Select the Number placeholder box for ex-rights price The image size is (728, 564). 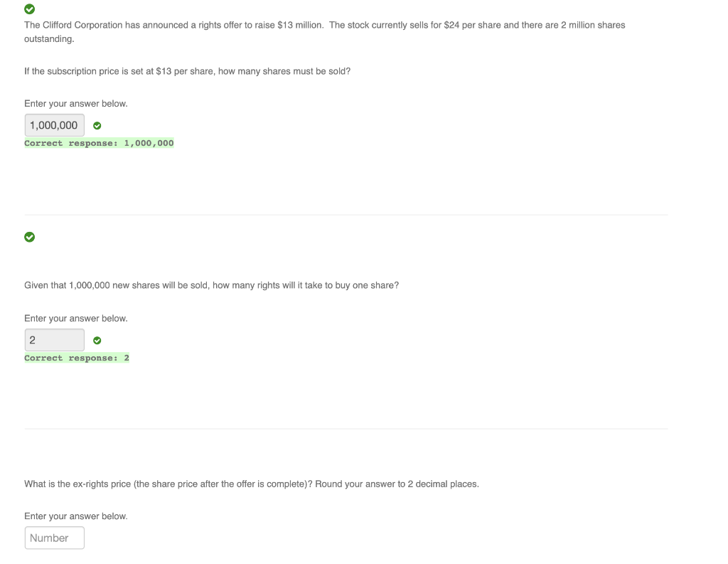pos(55,538)
